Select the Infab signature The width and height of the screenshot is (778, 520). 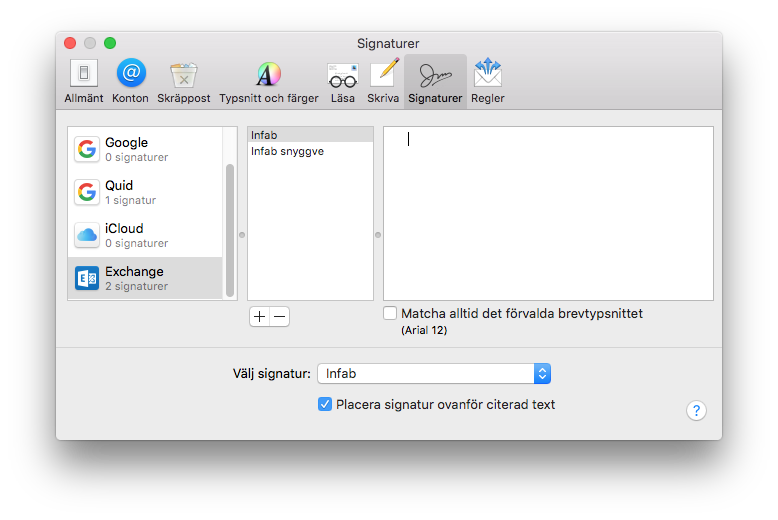(311, 135)
